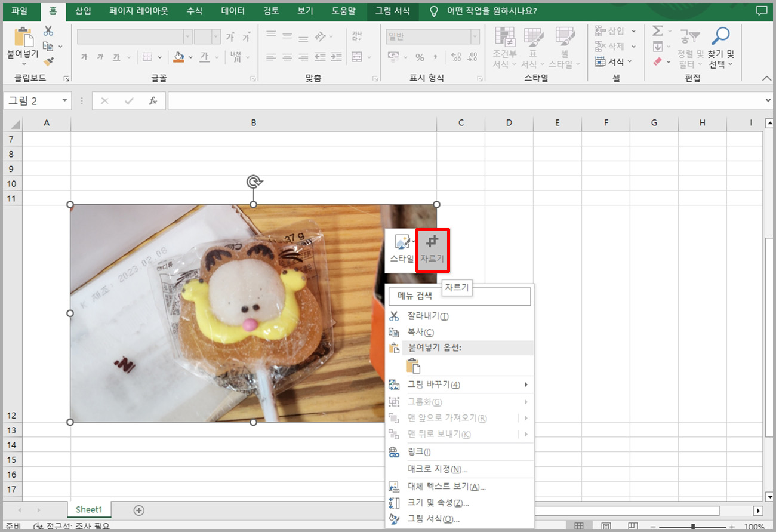Click the zoom in plus button
This screenshot has width=776, height=532.
click(732, 527)
